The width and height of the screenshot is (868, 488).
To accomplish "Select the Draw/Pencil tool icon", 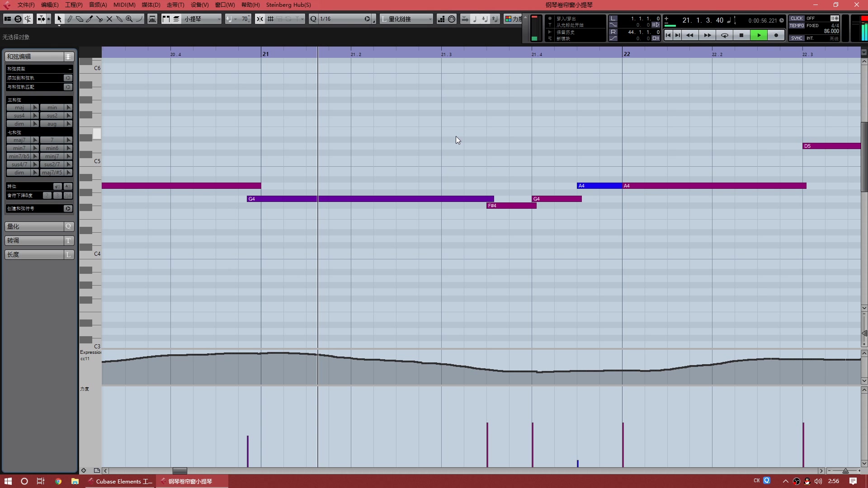I will pos(69,19).
